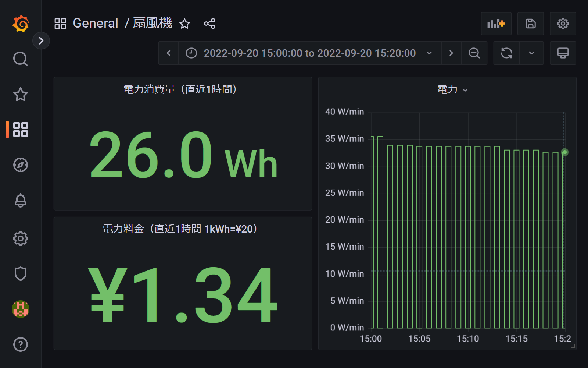Open Configuration gear in sidebar
This screenshot has width=588, height=368.
pos(21,238)
